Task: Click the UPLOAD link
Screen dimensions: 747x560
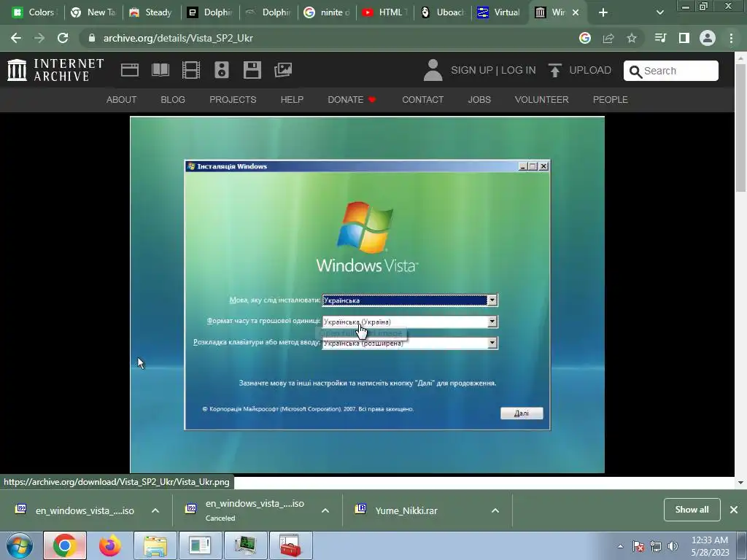Action: [590, 70]
